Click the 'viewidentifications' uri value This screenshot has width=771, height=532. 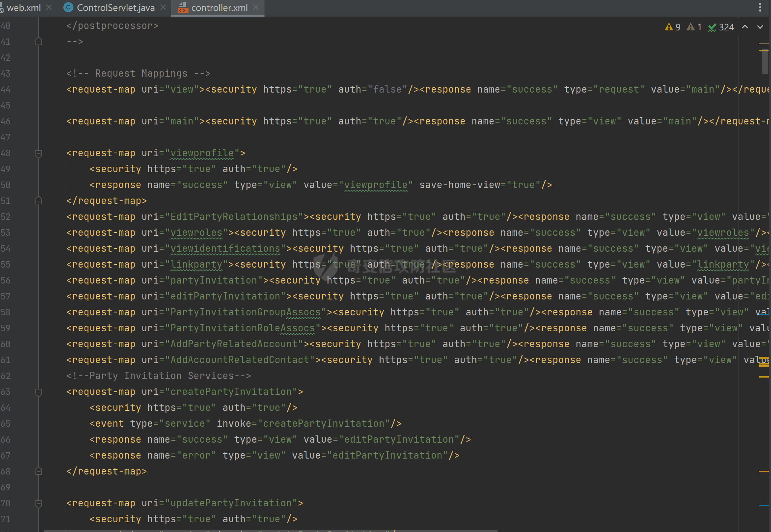coord(225,248)
